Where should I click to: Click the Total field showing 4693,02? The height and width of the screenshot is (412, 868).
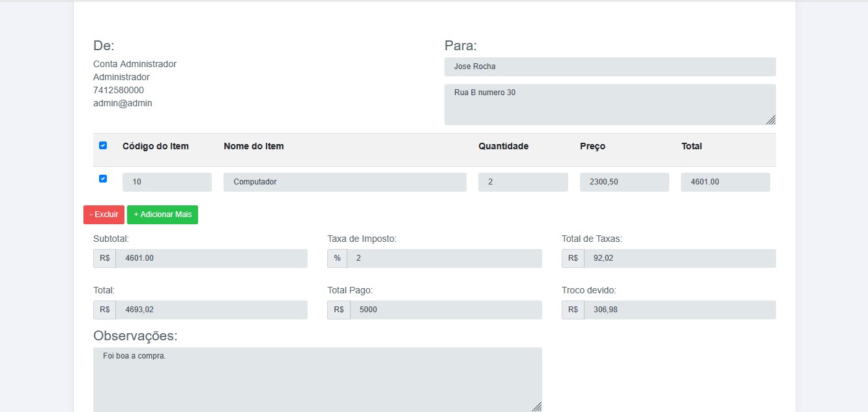coord(210,310)
